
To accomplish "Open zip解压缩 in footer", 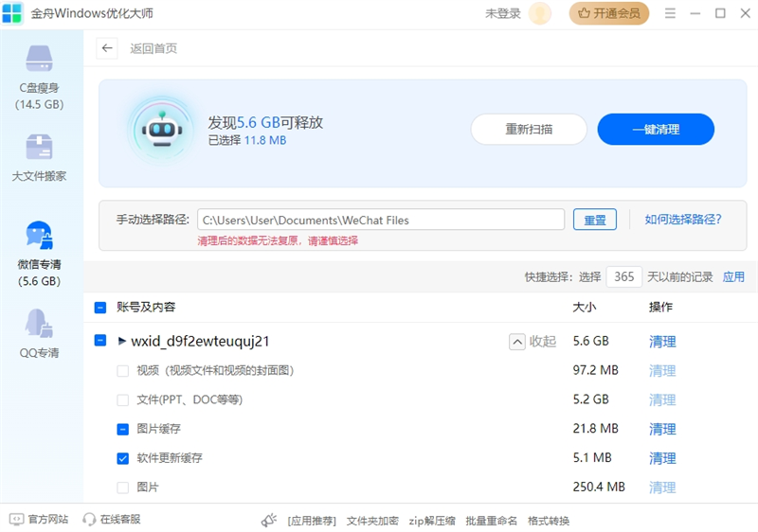I will click(x=432, y=521).
